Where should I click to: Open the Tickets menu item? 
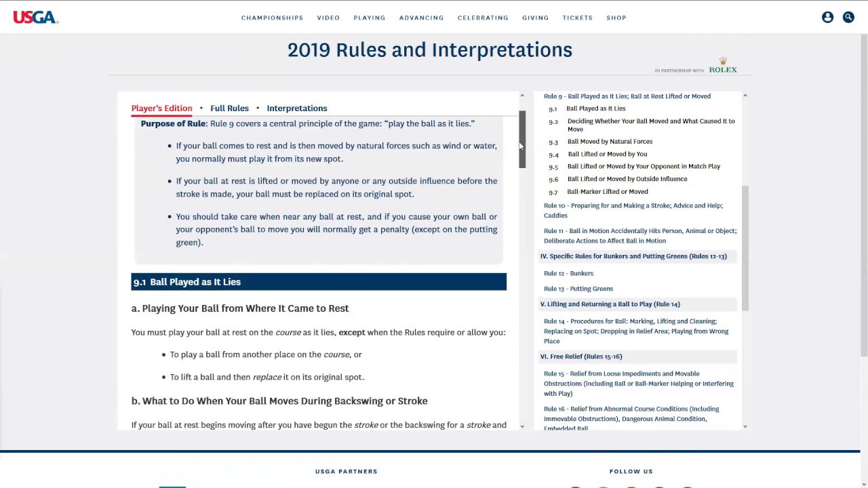[577, 18]
